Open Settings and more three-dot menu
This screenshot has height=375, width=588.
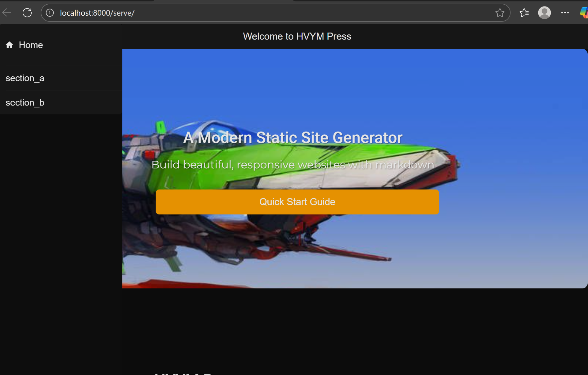[x=565, y=13]
